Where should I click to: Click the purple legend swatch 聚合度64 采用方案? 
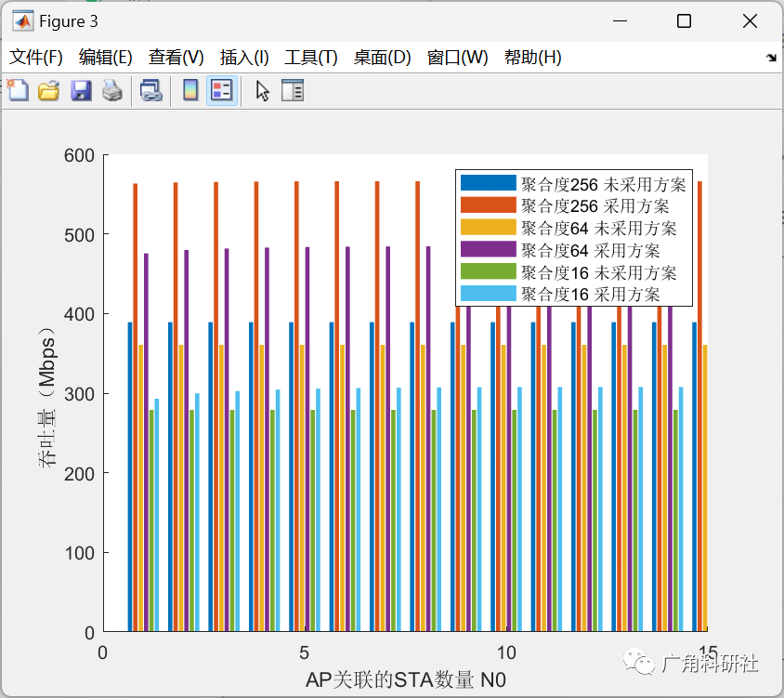488,249
